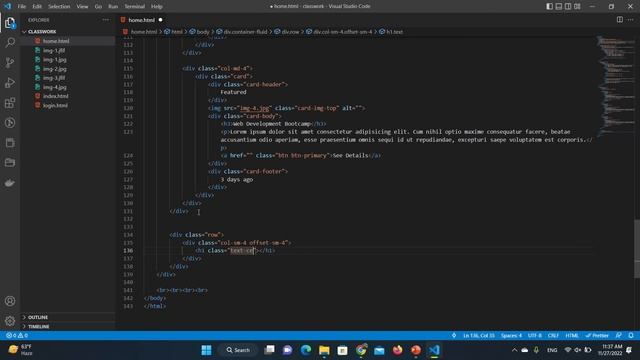Follow the img-4.jpg link on line 120
Screen dimensions: 640x360
pyautogui.click(x=255, y=108)
